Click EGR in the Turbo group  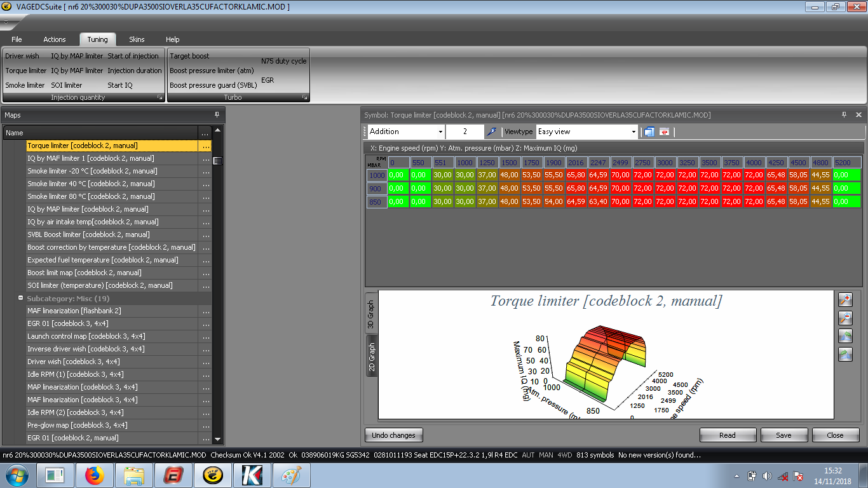(x=268, y=80)
